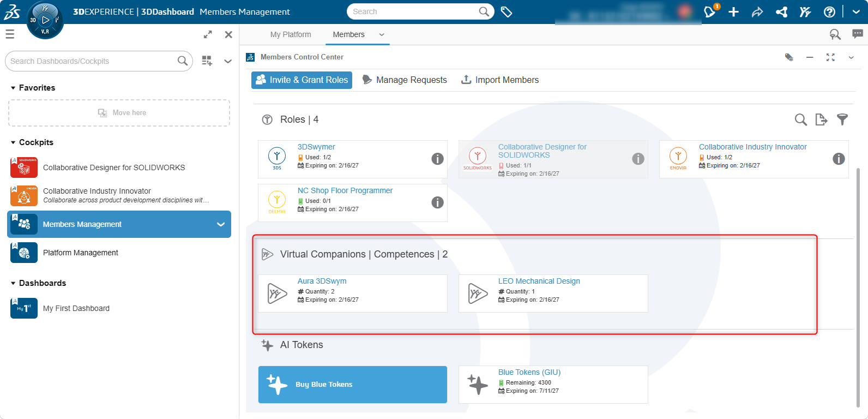This screenshot has width=868, height=419.
Task: Click the vertical scrollbar on the right
Action: pyautogui.click(x=859, y=288)
